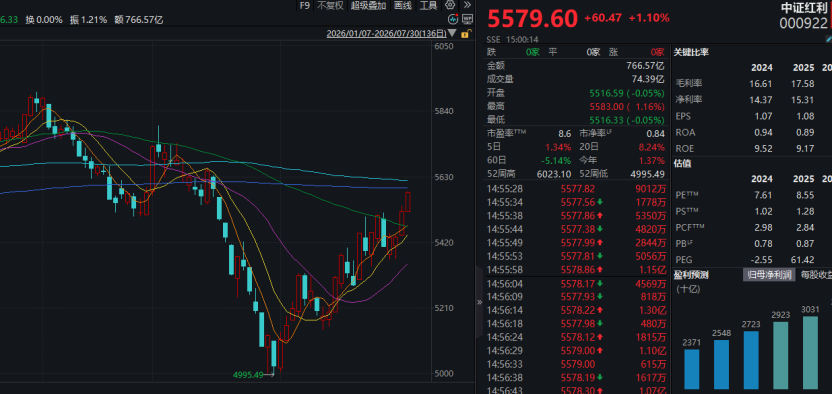Click 净利率 2025 value 15.31

click(x=803, y=100)
